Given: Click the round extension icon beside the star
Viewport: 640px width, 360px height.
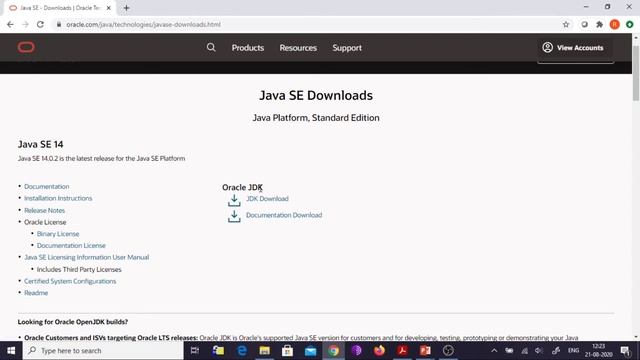Looking at the screenshot, I should [584, 24].
